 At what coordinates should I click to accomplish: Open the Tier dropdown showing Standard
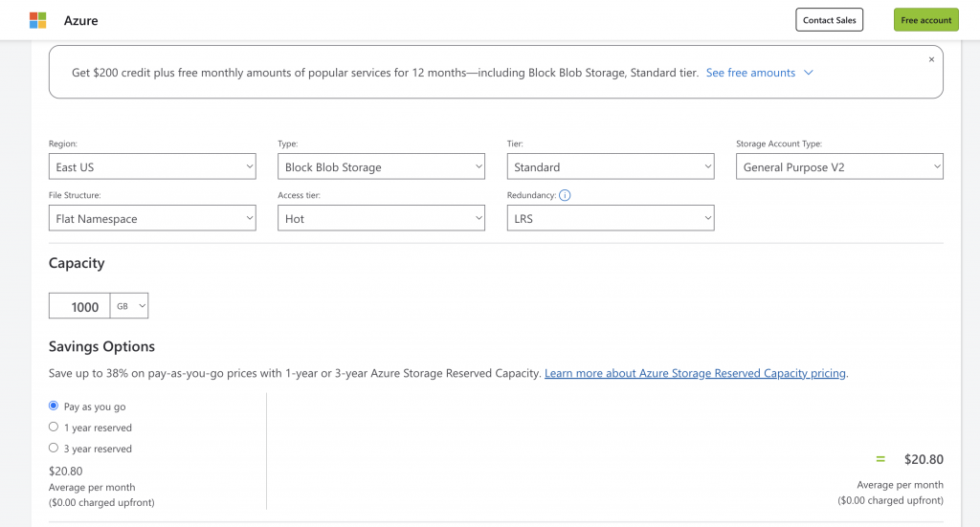click(611, 166)
